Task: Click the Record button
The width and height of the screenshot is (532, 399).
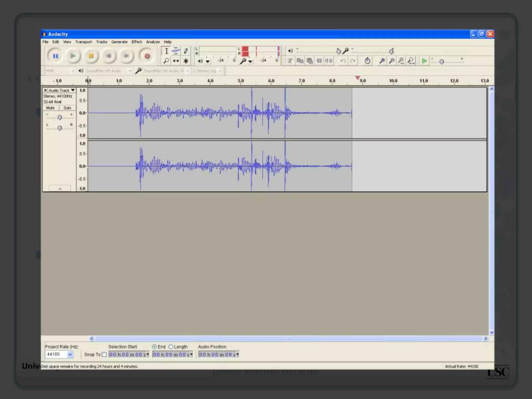Action: tap(147, 56)
